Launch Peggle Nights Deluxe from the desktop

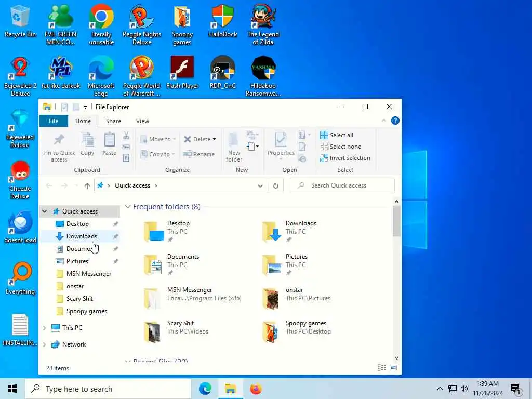141,24
